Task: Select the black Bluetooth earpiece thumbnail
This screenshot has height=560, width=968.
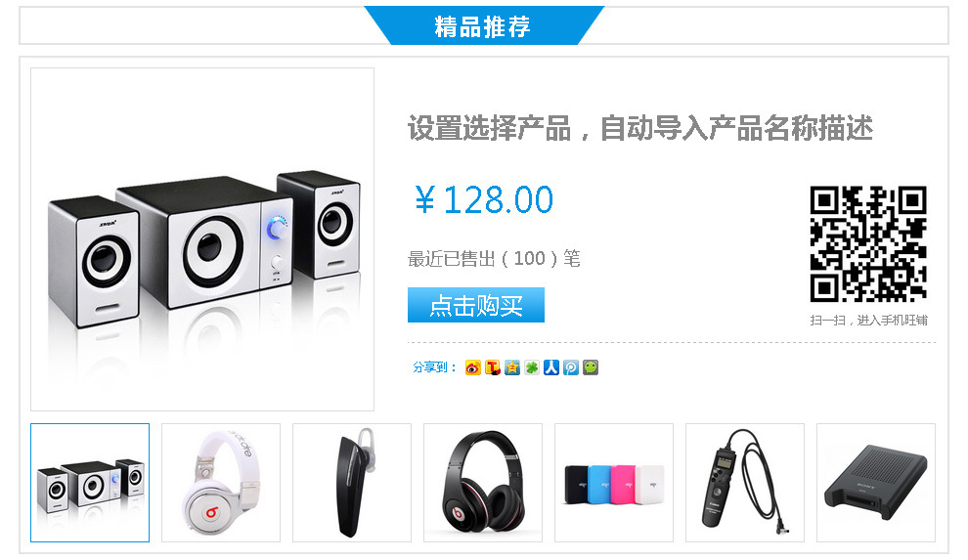Action: tap(352, 483)
